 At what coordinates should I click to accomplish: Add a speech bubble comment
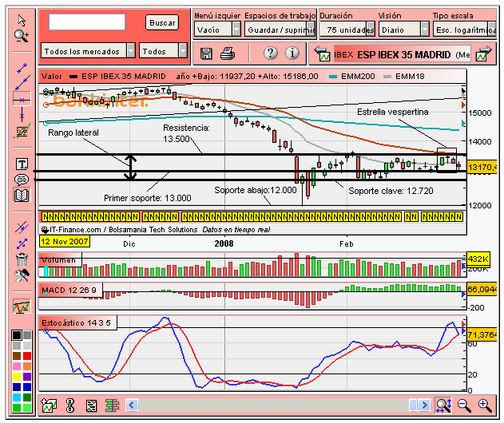coord(22,180)
